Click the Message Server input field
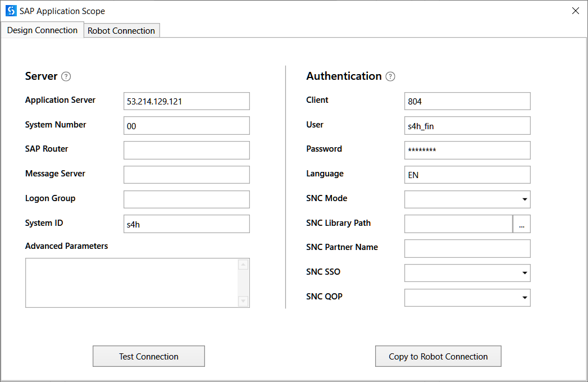Image resolution: width=588 pixels, height=382 pixels. 187,175
